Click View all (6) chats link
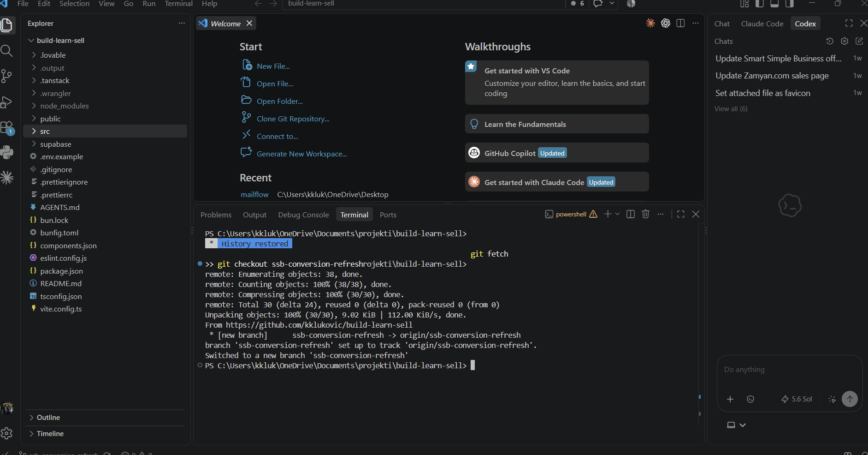The width and height of the screenshot is (868, 455). (731, 109)
